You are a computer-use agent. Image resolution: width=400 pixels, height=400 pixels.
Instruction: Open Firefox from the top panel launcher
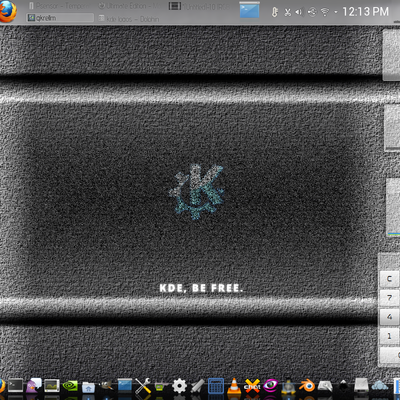tap(7, 11)
